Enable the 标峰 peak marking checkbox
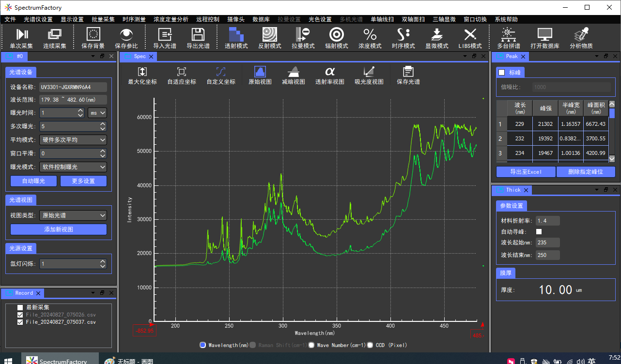The height and width of the screenshot is (364, 621). tap(502, 73)
